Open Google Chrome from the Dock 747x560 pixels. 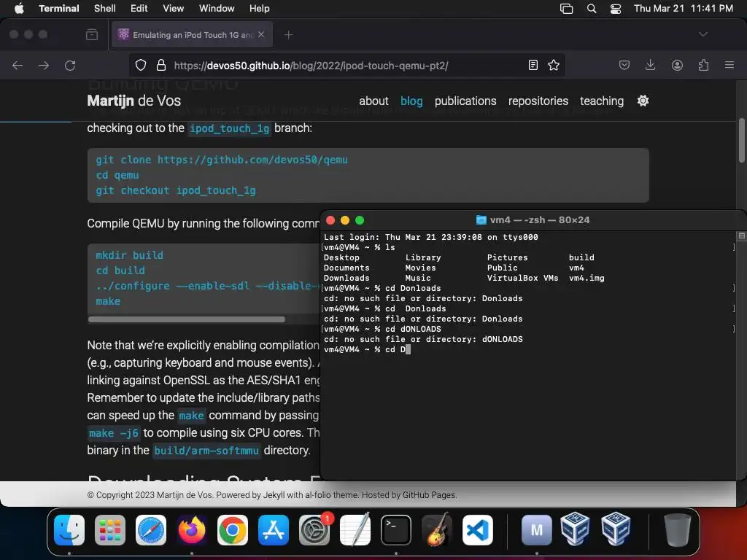click(233, 530)
